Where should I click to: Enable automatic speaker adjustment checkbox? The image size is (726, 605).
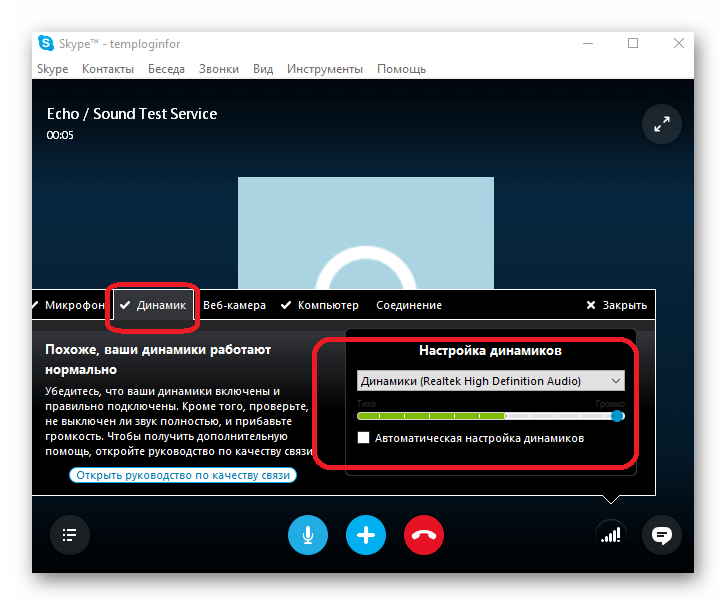click(x=363, y=437)
